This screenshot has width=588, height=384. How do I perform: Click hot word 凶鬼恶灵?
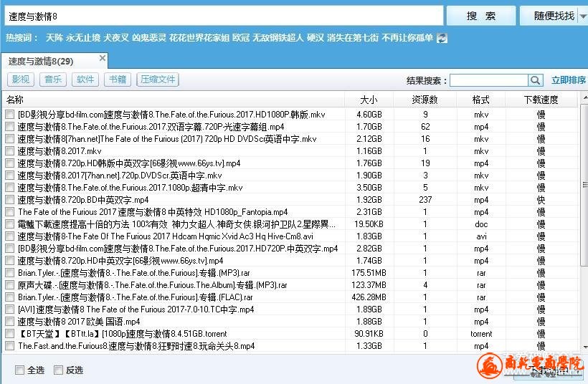coord(149,38)
